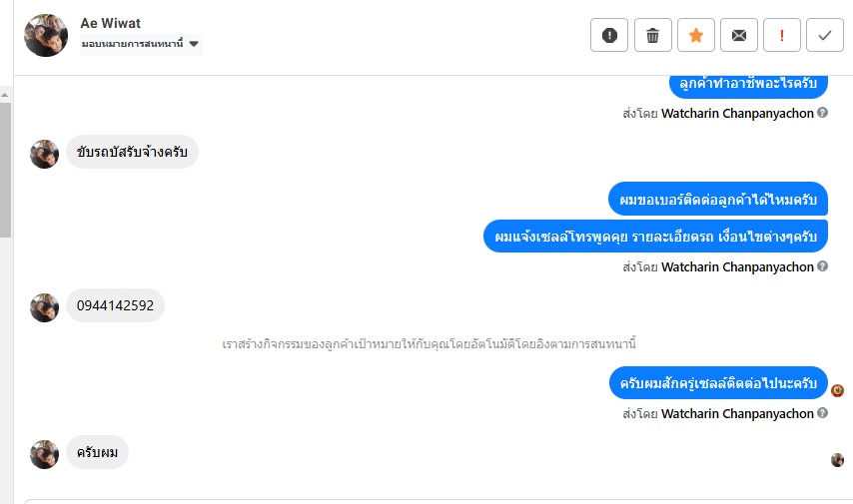Click help icon under last sent message
Image resolution: width=853 pixels, height=504 pixels.
[x=823, y=412]
